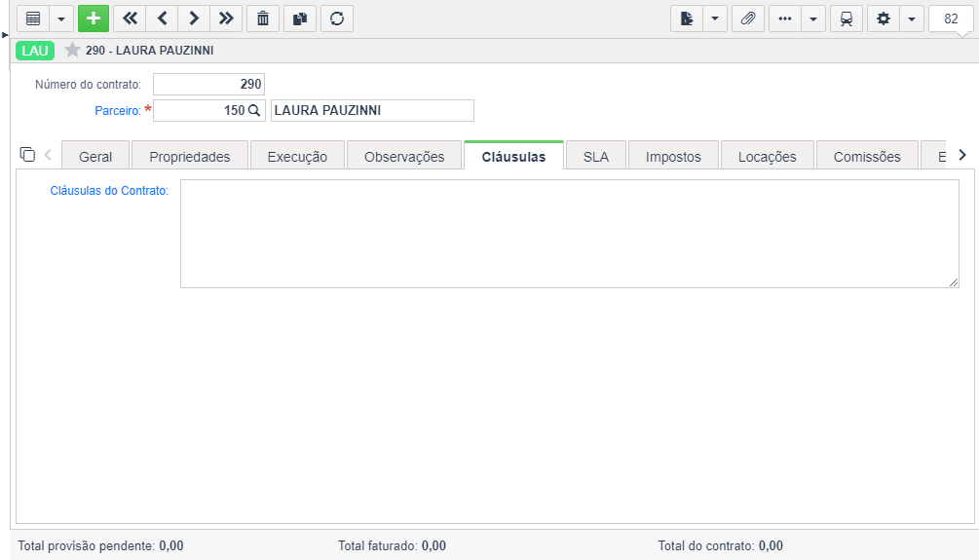
Task: Go to the next record
Action: (x=194, y=19)
